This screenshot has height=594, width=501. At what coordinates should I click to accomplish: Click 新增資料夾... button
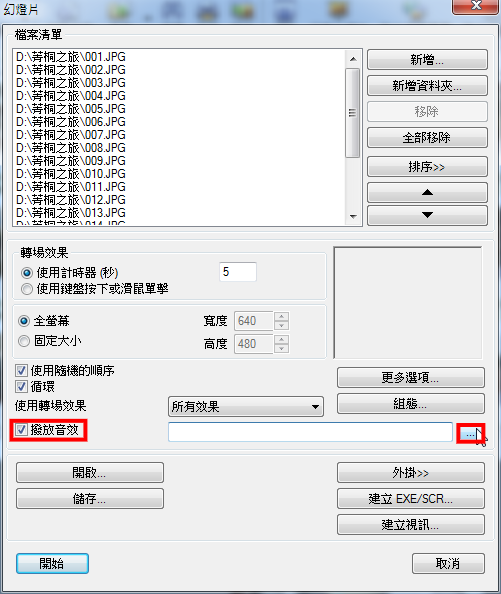tap(427, 86)
